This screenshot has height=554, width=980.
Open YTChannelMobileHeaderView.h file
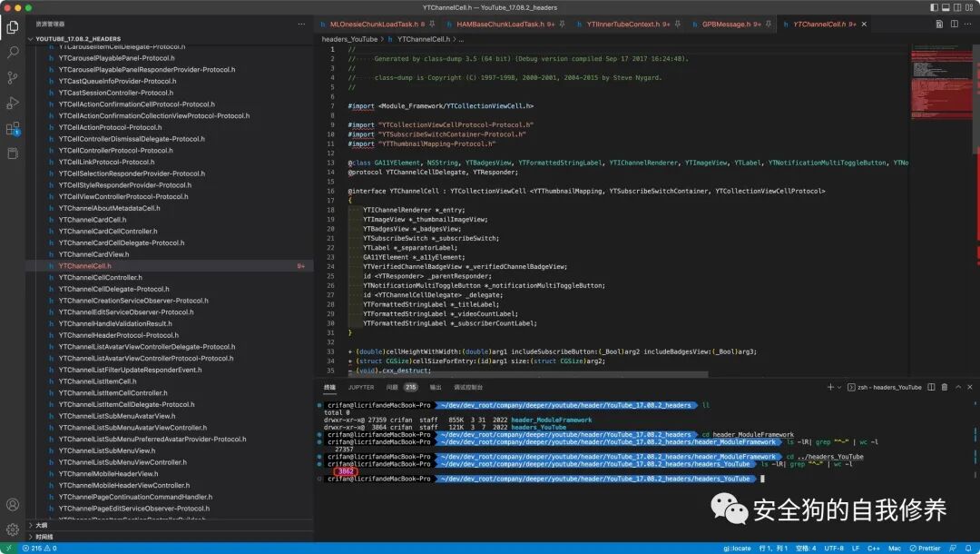108,474
